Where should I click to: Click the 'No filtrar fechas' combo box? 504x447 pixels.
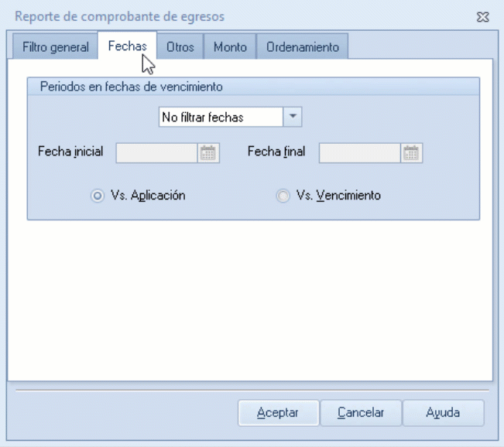[221, 117]
